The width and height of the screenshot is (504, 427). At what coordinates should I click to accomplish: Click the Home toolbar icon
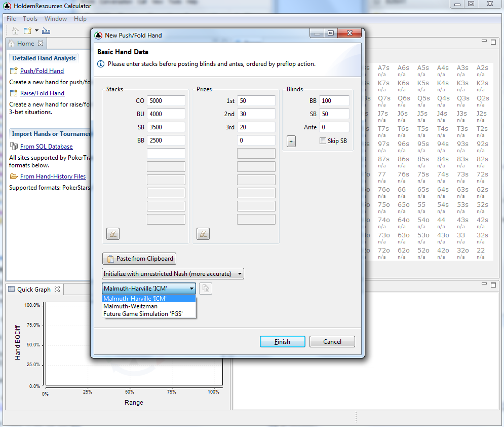15,31
